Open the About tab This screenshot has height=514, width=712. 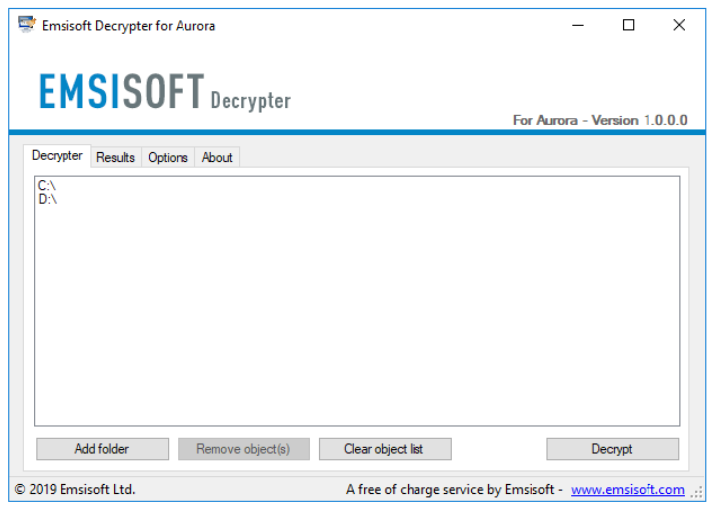[217, 158]
